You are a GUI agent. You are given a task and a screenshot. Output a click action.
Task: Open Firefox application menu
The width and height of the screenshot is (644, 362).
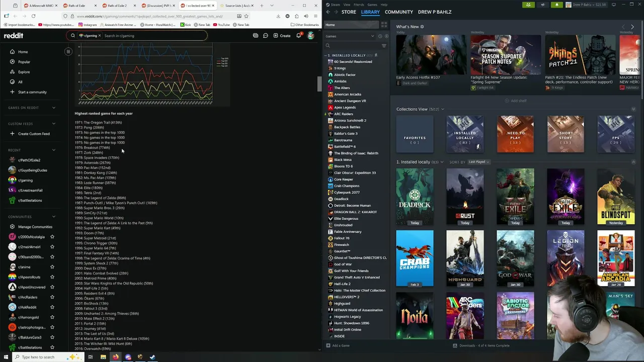click(315, 16)
